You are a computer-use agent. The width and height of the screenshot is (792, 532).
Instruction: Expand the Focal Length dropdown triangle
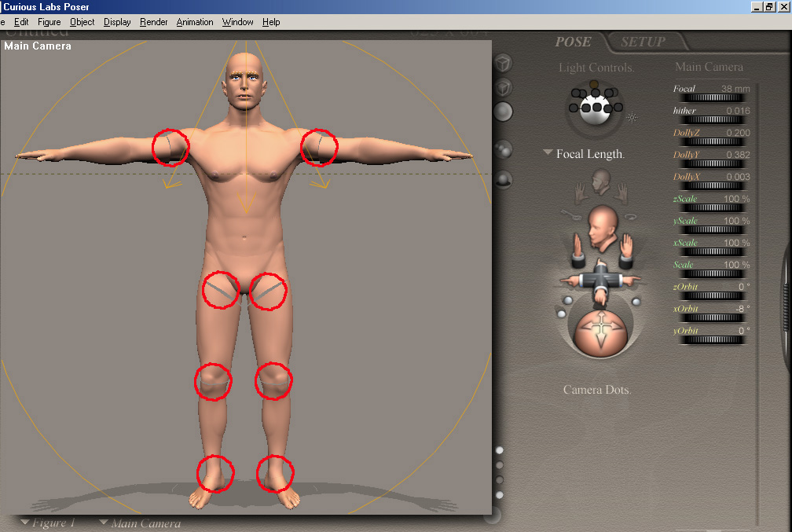tap(548, 152)
